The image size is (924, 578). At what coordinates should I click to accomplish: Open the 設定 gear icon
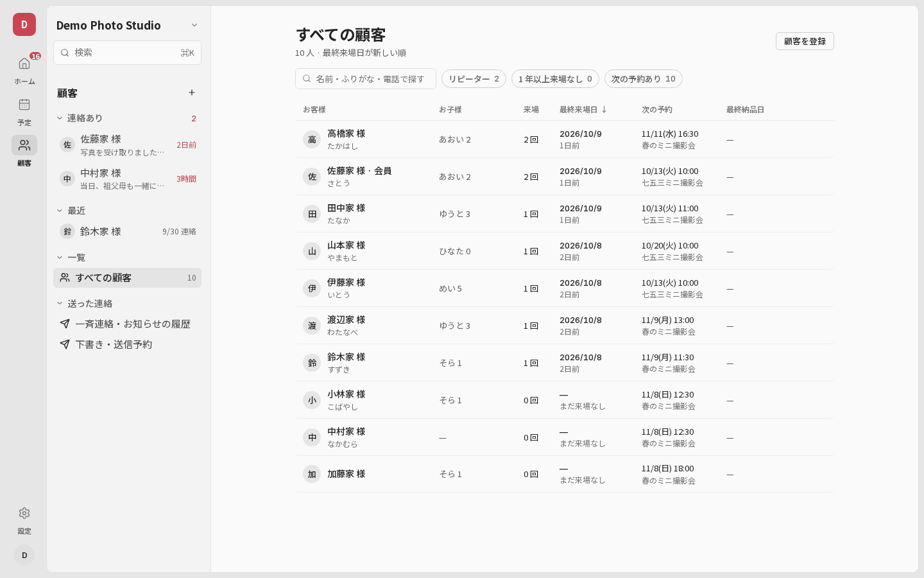24,513
